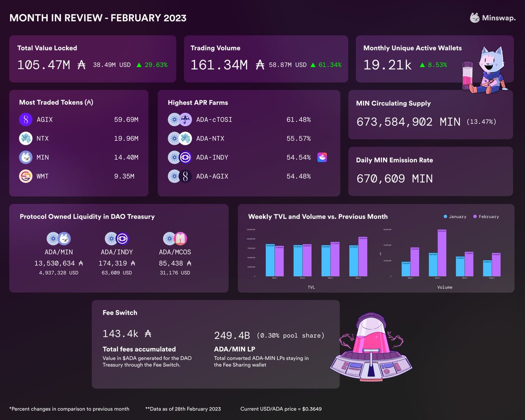Click the '249.4B' ADA/MIN LP figure
Image resolution: width=525 pixels, height=420 pixels.
pos(232,336)
